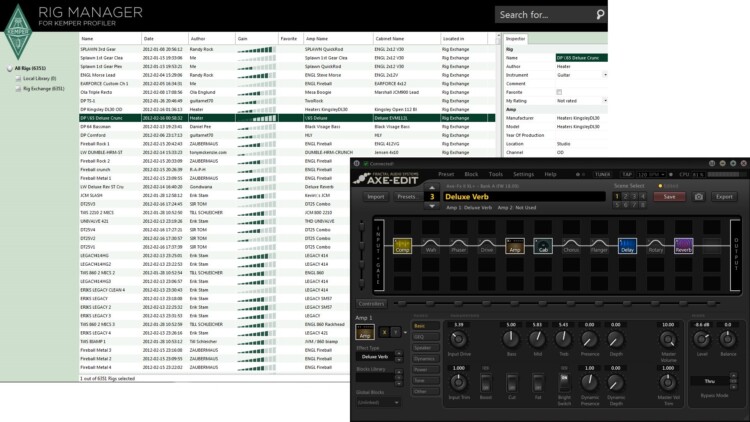750x422 pixels.
Task: Select the Amp block in the grid
Action: click(x=515, y=246)
